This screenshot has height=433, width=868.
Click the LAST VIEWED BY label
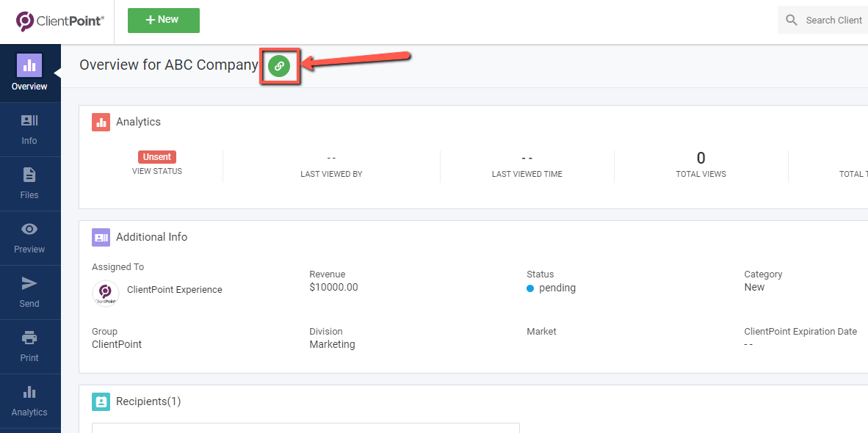point(331,174)
